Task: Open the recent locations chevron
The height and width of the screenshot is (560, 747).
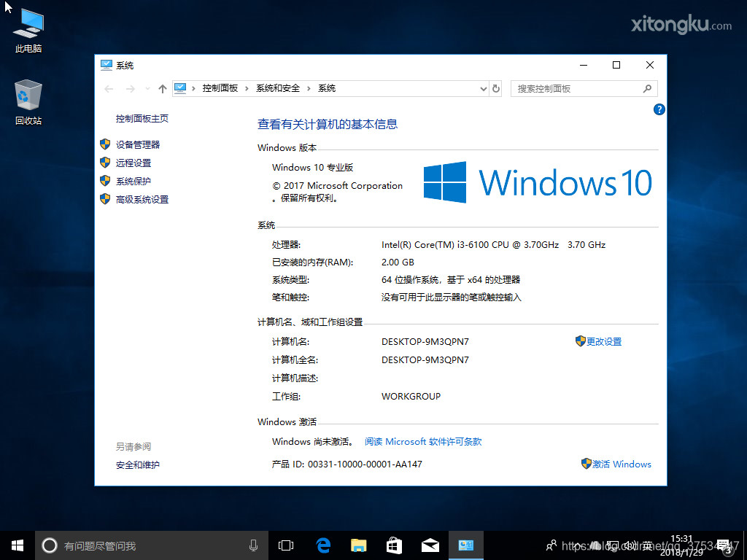Action: (147, 88)
